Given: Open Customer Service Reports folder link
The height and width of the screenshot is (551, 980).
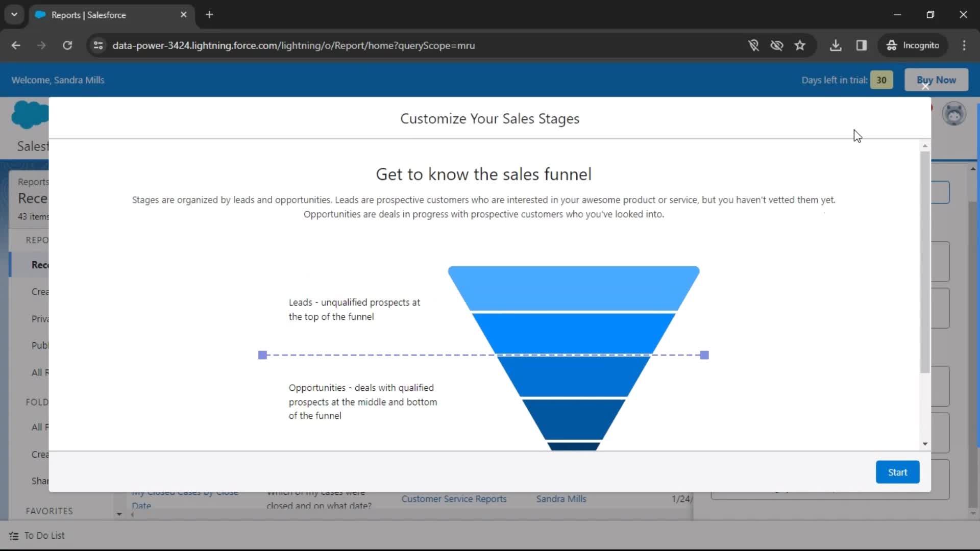Looking at the screenshot, I should (454, 498).
